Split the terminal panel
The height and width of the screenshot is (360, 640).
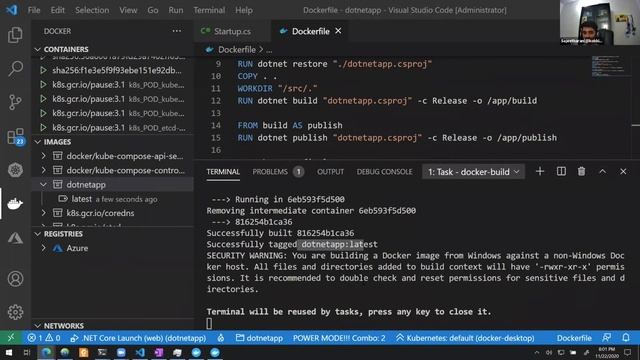[561, 171]
